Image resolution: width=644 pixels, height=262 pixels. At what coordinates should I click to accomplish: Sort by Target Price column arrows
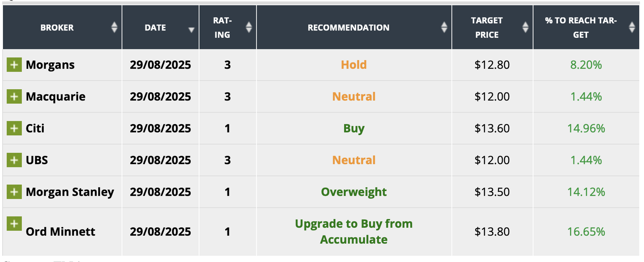click(525, 27)
